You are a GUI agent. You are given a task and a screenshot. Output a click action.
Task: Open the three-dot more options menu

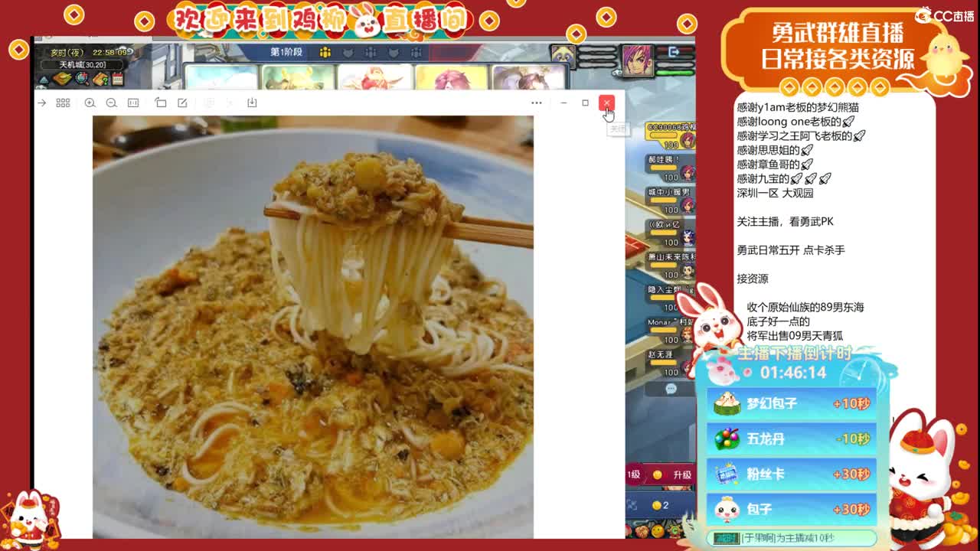coord(537,103)
